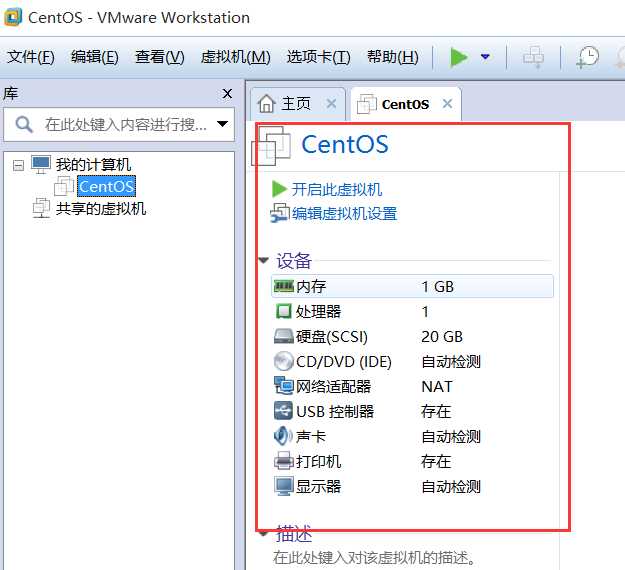Viewport: 625px width, 570px height.
Task: Collapse the 设备 section
Action: [x=263, y=261]
